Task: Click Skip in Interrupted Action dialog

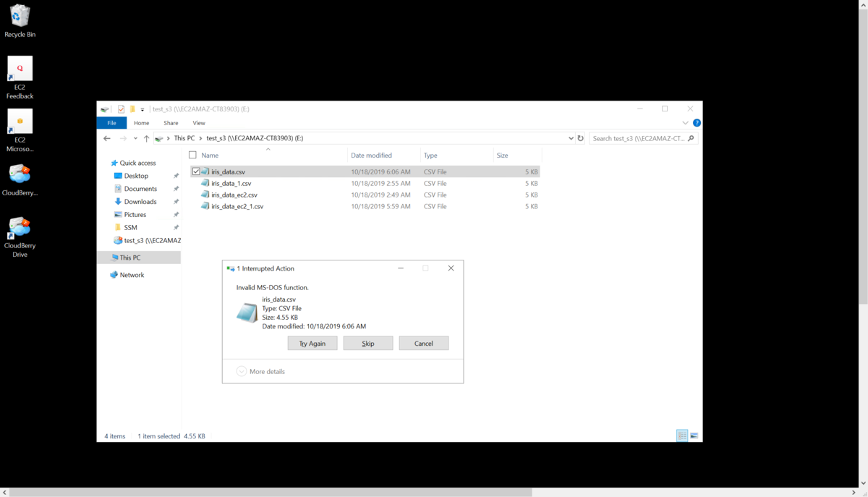Action: pos(368,344)
